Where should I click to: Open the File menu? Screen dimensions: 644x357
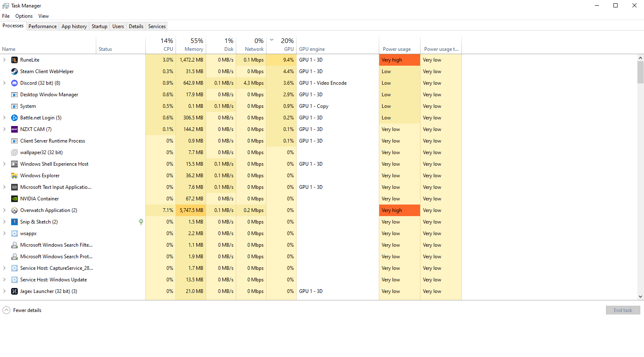6,16
